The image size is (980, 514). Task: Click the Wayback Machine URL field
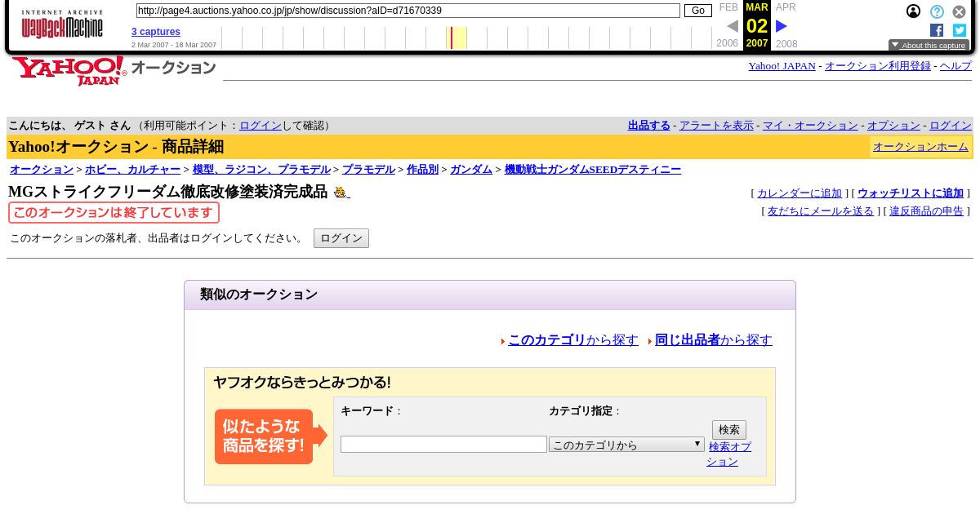point(408,11)
